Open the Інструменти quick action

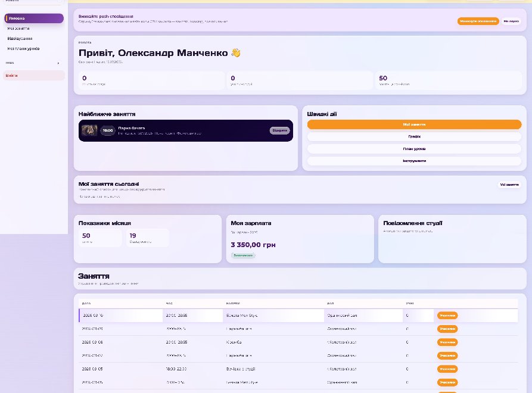pos(414,161)
